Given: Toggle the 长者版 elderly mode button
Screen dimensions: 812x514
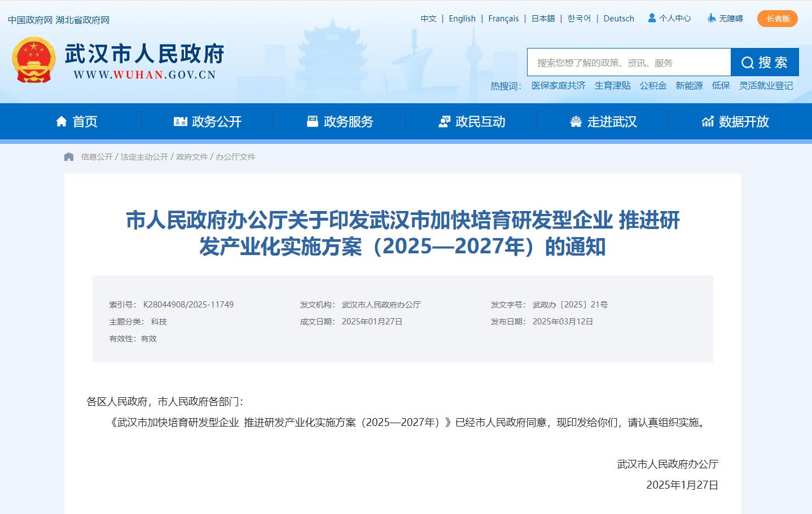Looking at the screenshot, I should 777,19.
